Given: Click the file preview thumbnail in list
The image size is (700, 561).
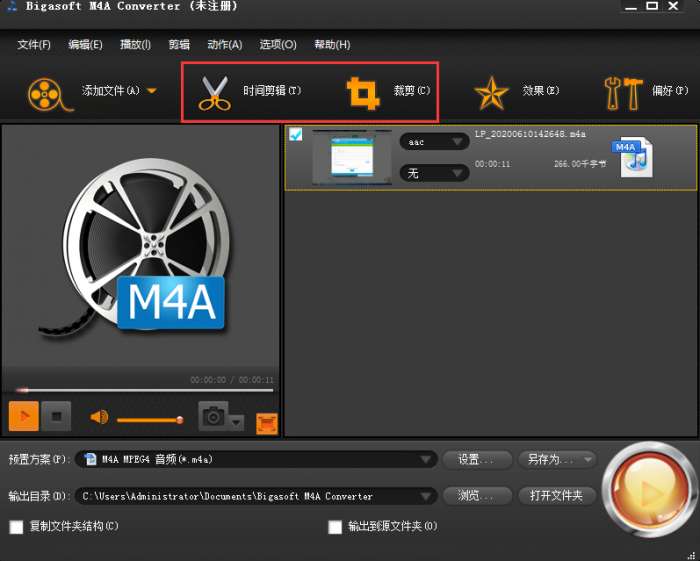Looking at the screenshot, I should [352, 157].
